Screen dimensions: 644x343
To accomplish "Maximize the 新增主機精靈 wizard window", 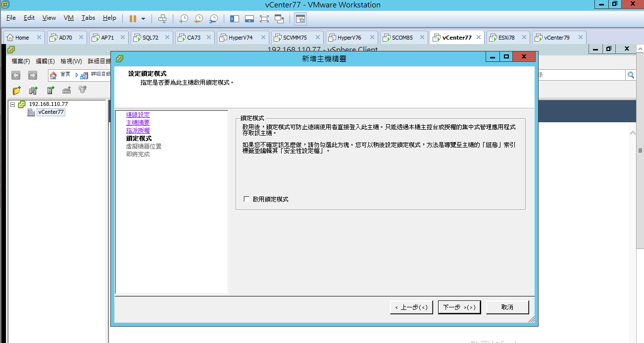I will (506, 56).
